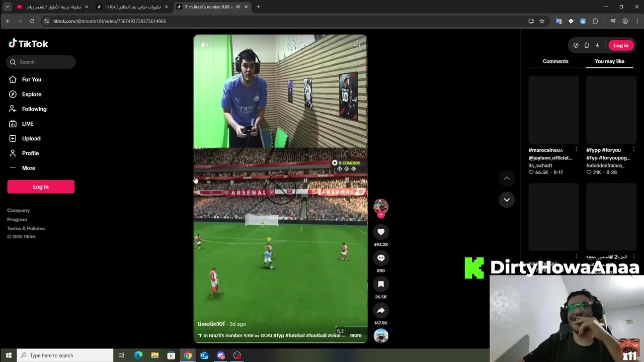The height and width of the screenshot is (362, 644).
Task: Open the video three-dots options menu
Action: [x=357, y=45]
